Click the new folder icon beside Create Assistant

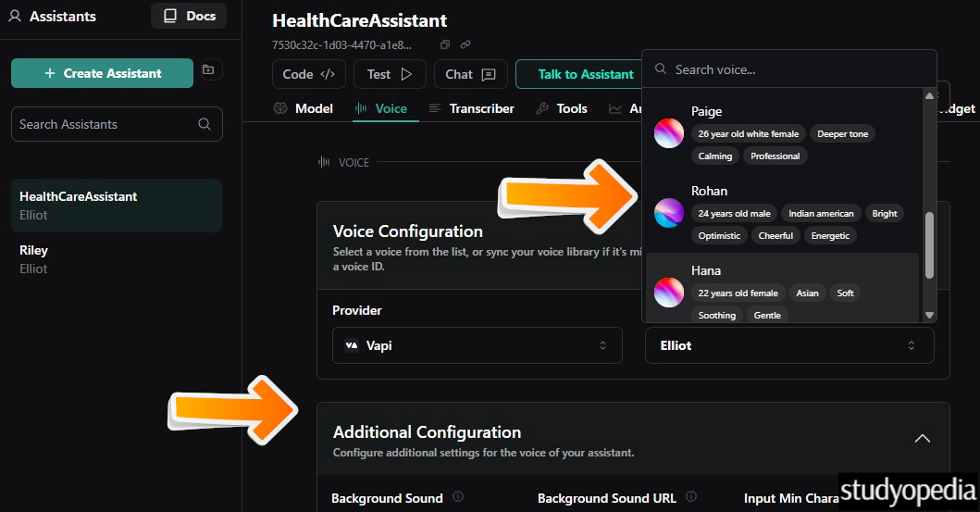(x=209, y=69)
